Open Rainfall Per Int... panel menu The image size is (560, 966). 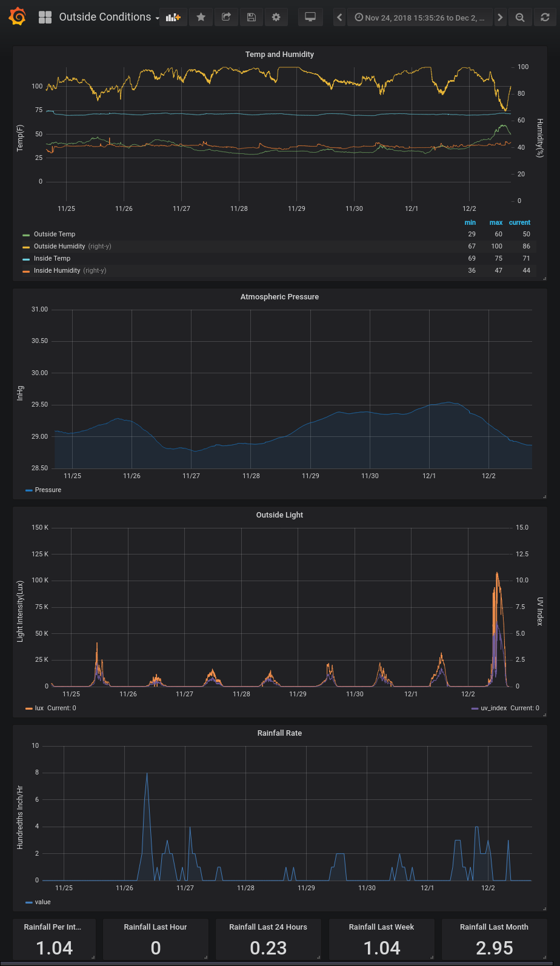pyautogui.click(x=52, y=927)
